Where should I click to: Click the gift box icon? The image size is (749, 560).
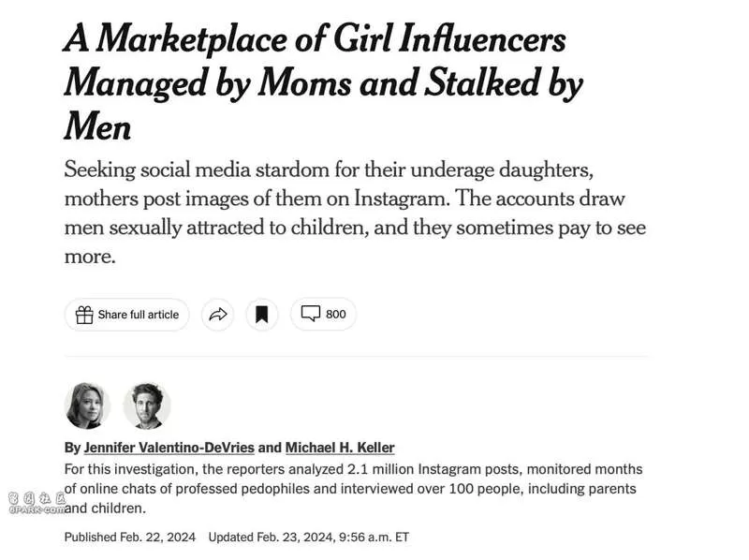coord(84,315)
